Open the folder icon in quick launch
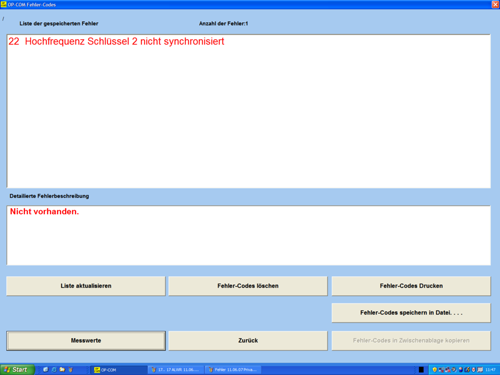500x375 pixels. (x=62, y=369)
